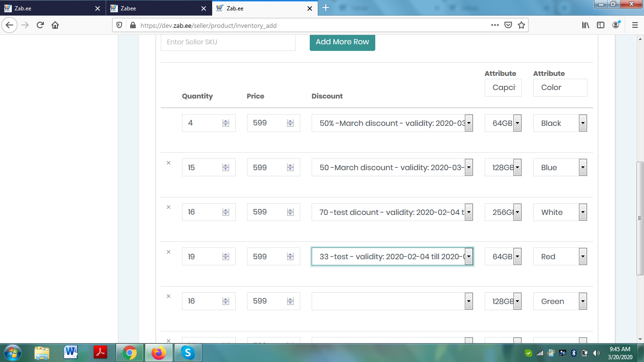Viewport: 644px width, 362px height.
Task: Click the page vertical scrollbar
Action: 640,218
